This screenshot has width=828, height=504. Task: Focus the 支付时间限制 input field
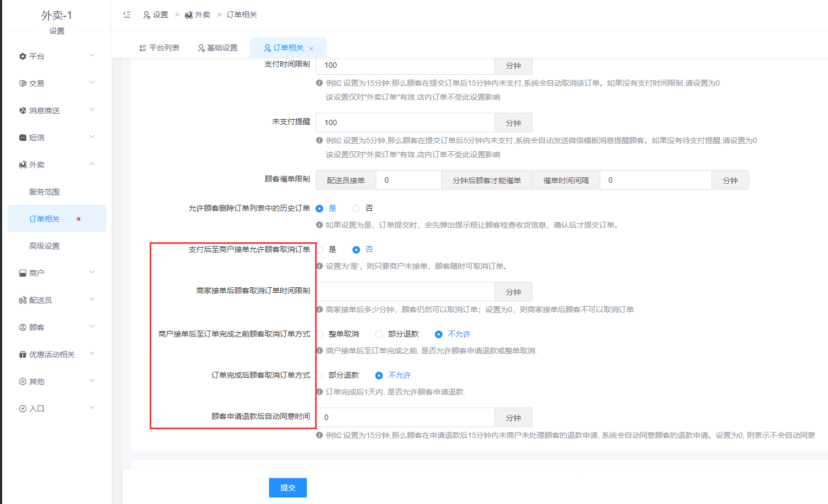tap(405, 66)
